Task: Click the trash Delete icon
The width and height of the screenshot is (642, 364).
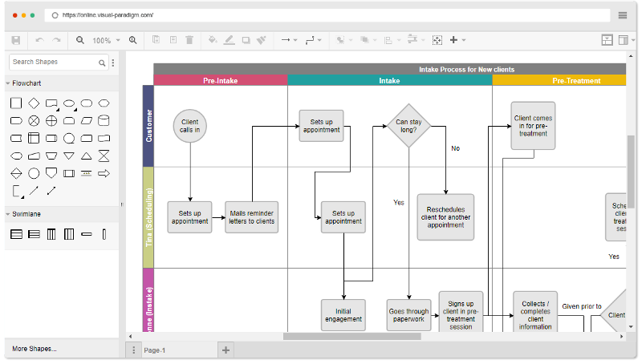Action: (x=189, y=40)
